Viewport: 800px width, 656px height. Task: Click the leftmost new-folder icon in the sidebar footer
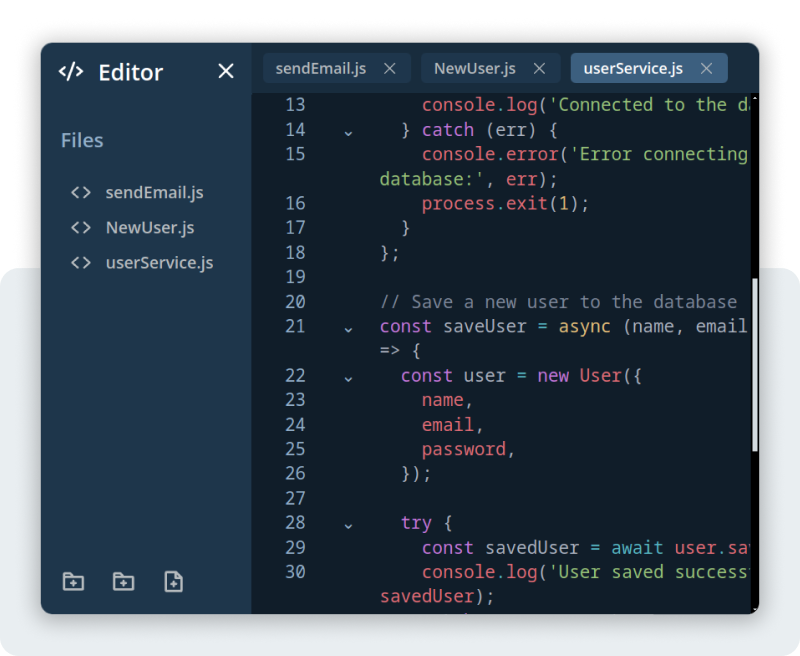[73, 580]
